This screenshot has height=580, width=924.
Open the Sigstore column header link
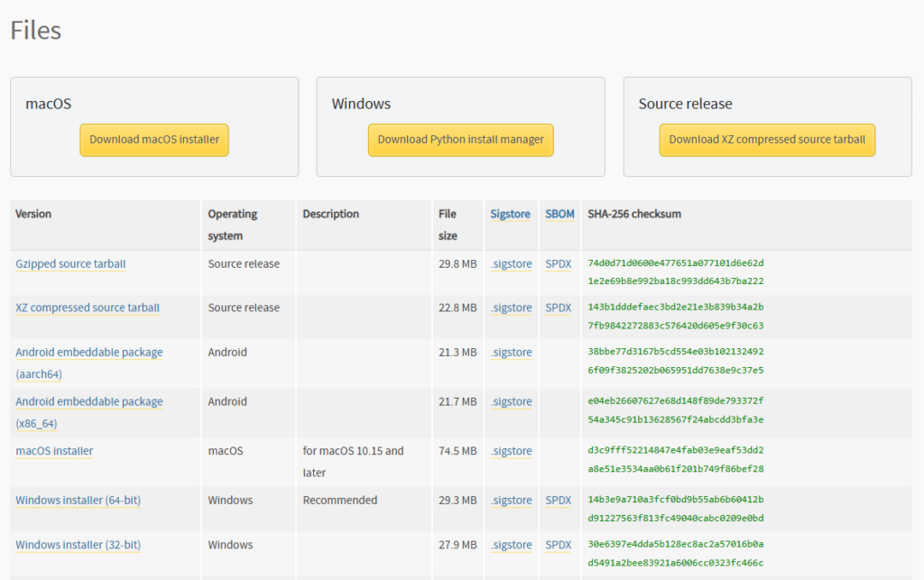[511, 215]
